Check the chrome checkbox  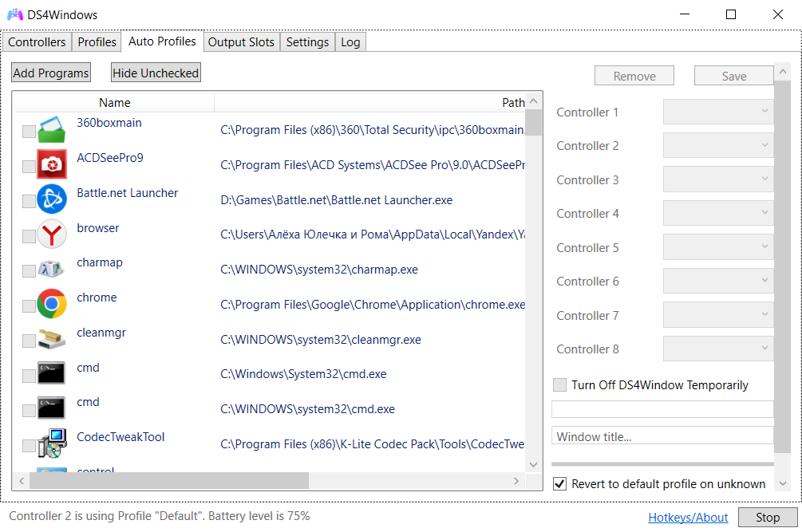click(29, 305)
